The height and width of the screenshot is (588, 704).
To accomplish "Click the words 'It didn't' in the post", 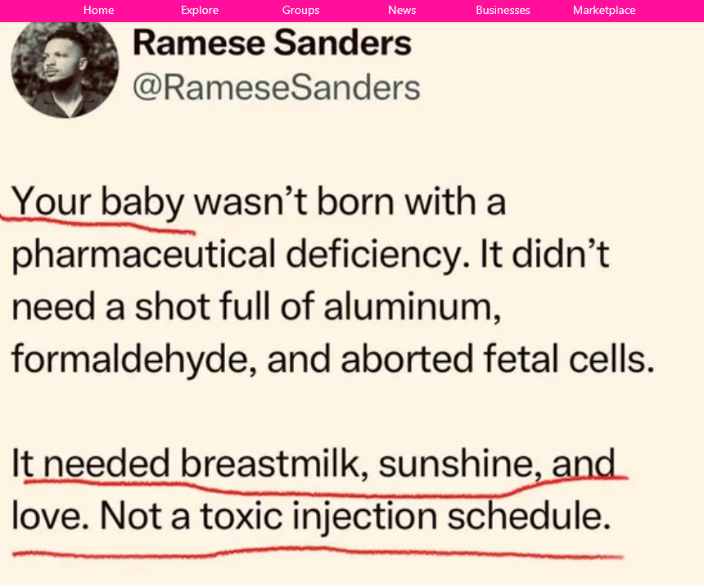I will (544, 254).
